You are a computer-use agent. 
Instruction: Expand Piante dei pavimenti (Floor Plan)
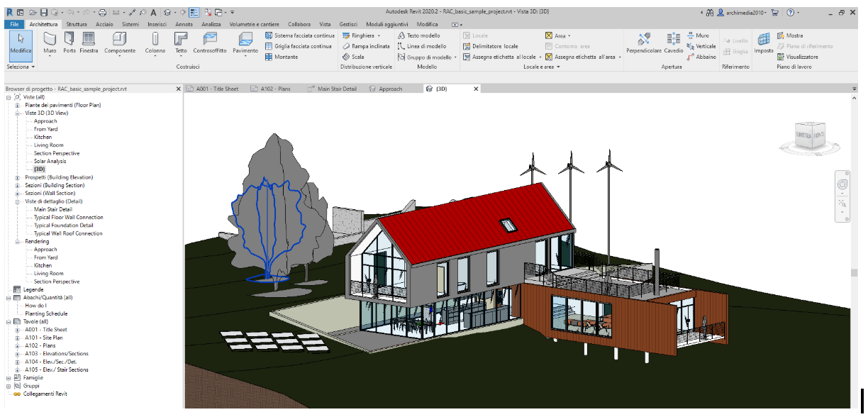pos(18,105)
